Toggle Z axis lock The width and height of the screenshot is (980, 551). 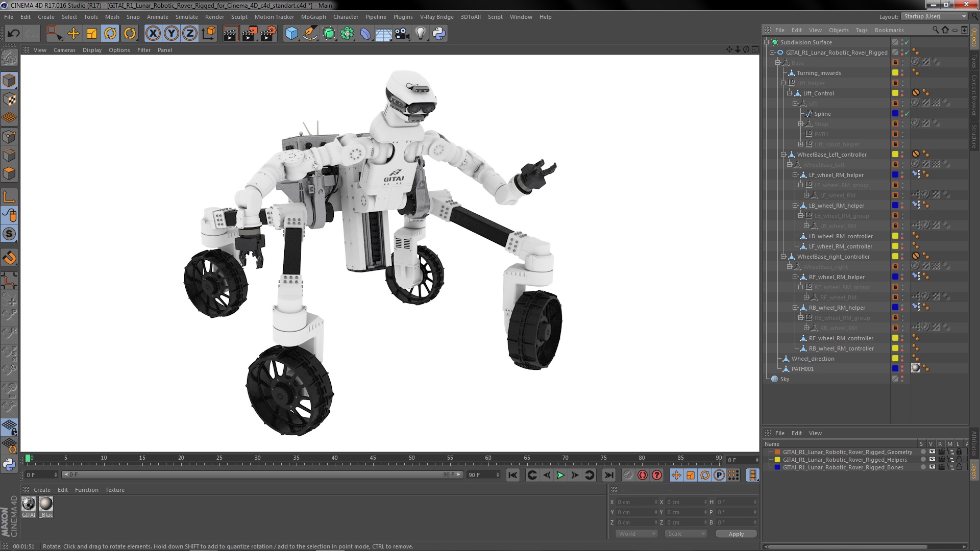tap(190, 34)
